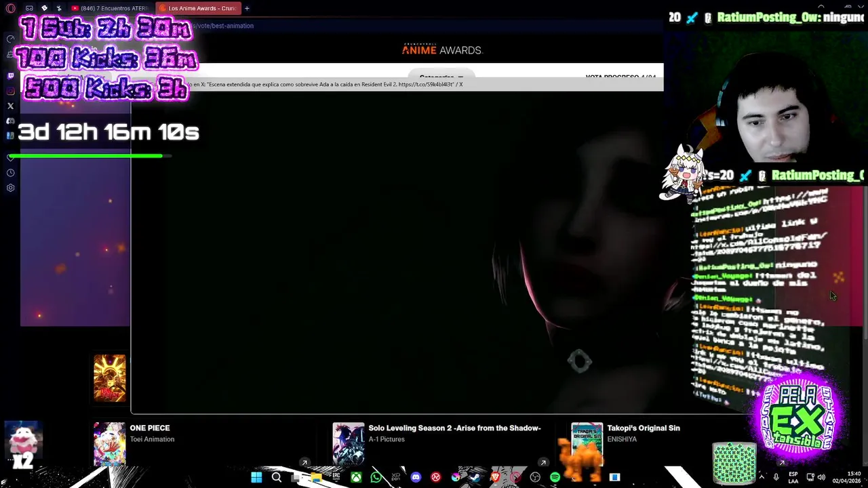
Task: Switch to the second pinned tab with the tag icon
Action: click(x=44, y=8)
